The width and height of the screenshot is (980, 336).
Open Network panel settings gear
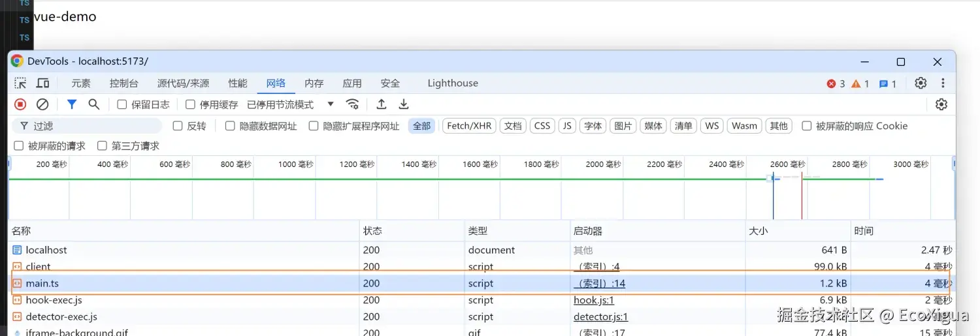coord(941,104)
